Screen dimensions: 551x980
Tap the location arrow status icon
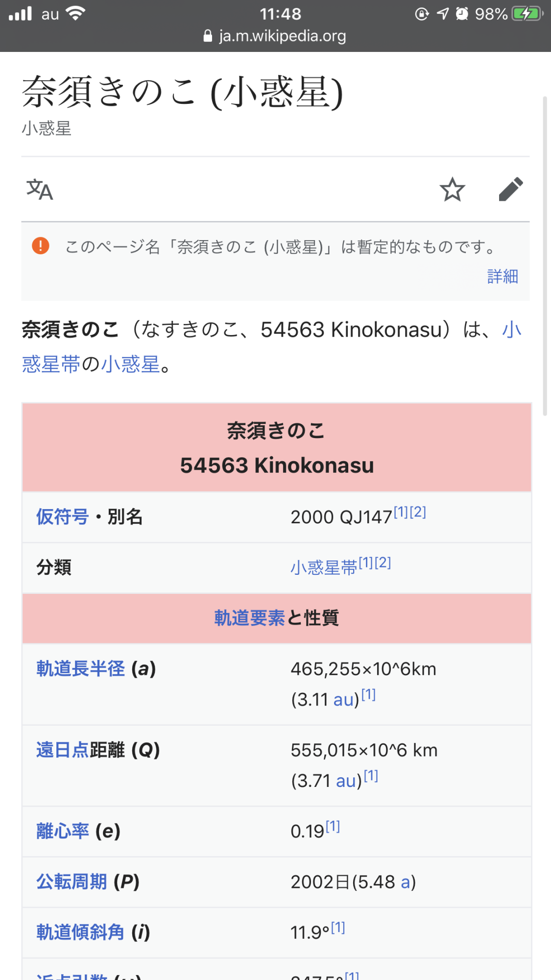point(443,14)
